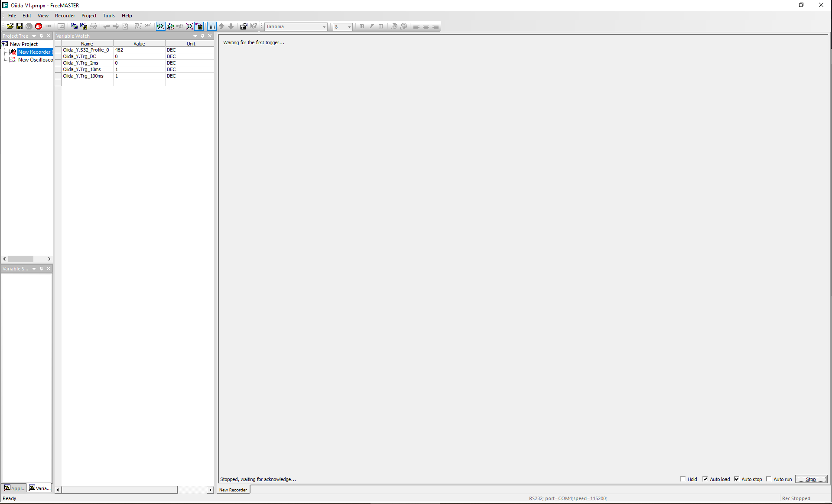Select the Stop communication icon
832x504 pixels.
[38, 26]
